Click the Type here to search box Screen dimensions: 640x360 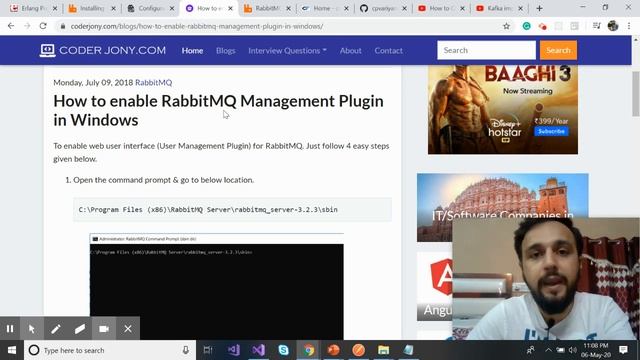pyautogui.click(x=110, y=350)
